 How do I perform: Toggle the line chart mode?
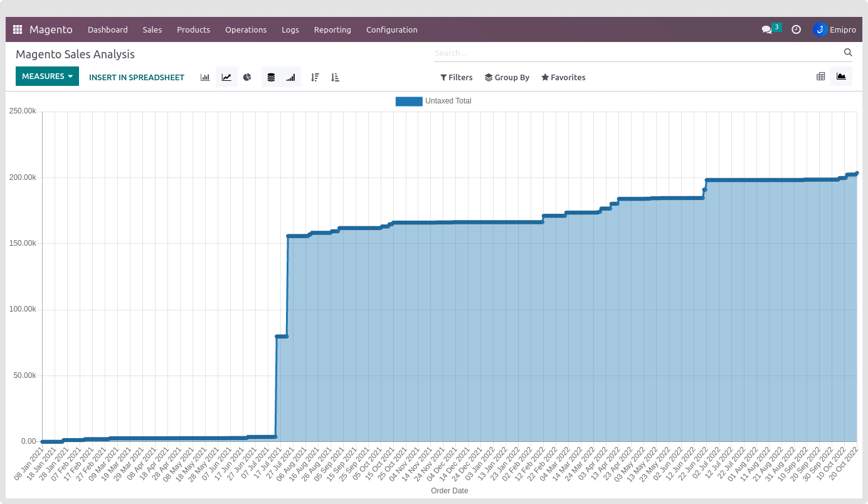click(x=226, y=77)
